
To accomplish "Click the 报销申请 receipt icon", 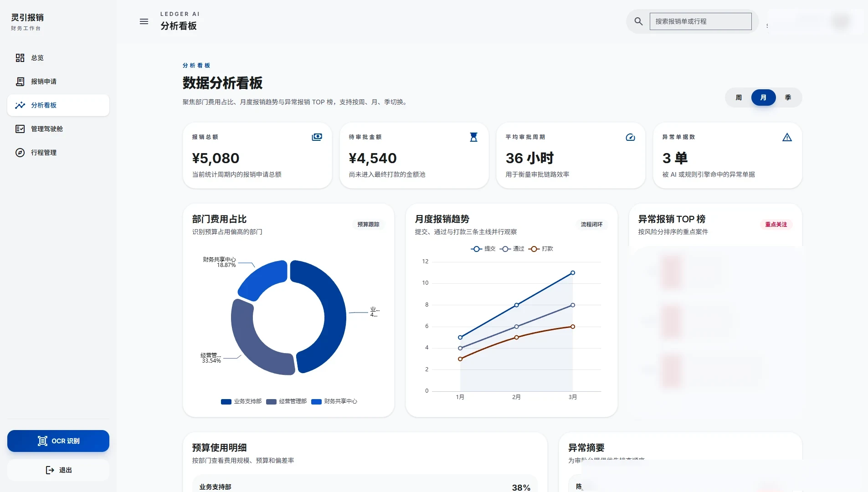I will tap(20, 82).
